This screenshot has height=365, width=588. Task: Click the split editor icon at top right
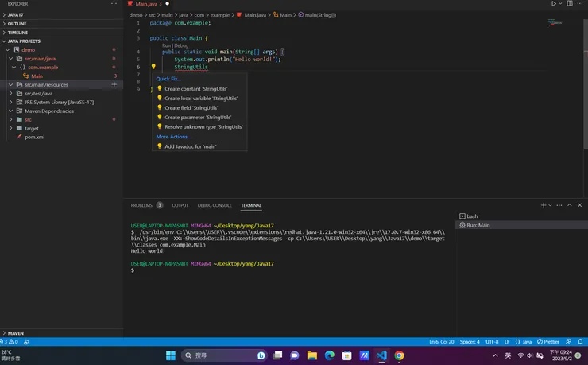(570, 4)
